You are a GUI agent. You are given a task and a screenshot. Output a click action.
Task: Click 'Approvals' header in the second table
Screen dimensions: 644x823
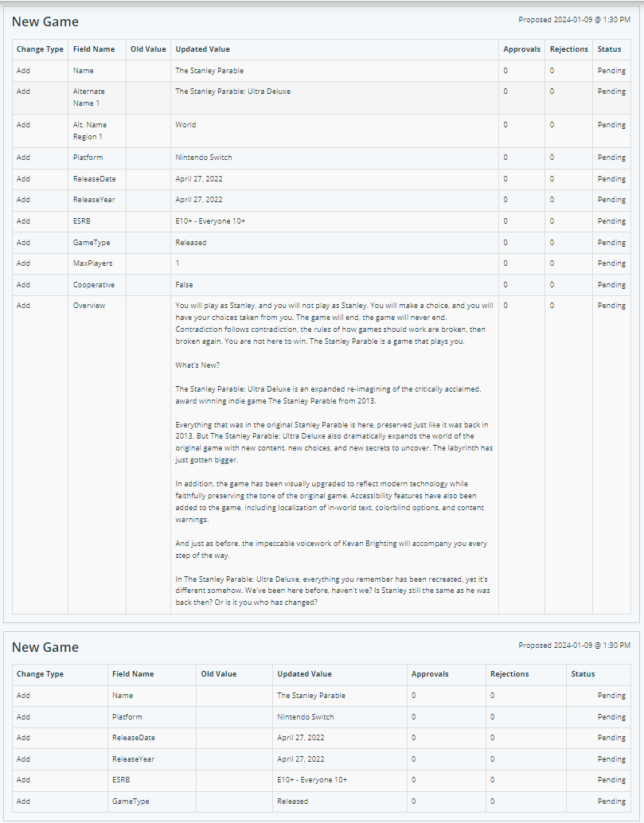[x=430, y=674]
